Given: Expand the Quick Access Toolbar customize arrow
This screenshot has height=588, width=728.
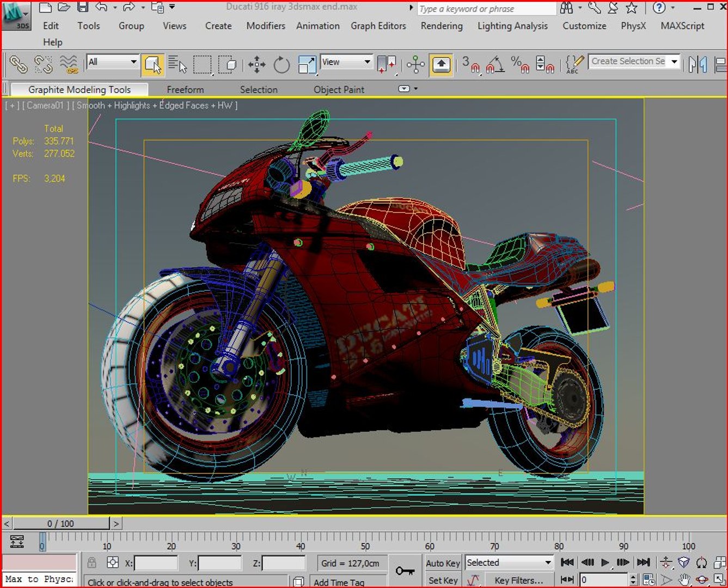Looking at the screenshot, I should (x=172, y=7).
